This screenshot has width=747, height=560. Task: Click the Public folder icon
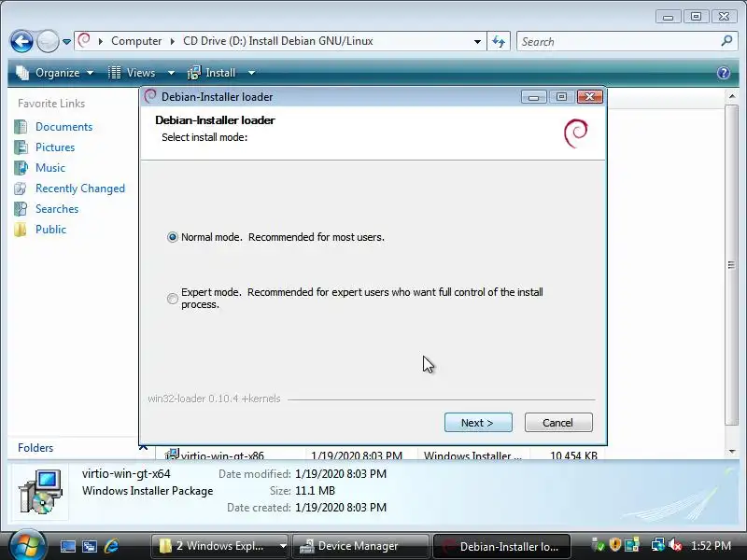pyautogui.click(x=21, y=229)
